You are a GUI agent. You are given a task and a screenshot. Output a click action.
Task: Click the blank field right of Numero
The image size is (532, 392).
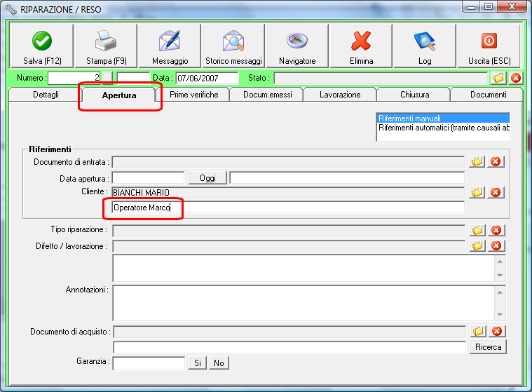133,78
